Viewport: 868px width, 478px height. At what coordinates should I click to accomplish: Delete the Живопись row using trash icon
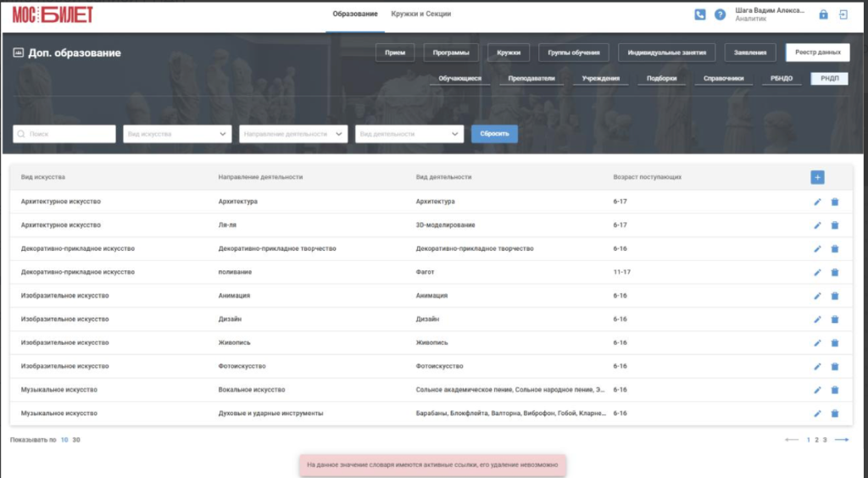click(x=835, y=343)
